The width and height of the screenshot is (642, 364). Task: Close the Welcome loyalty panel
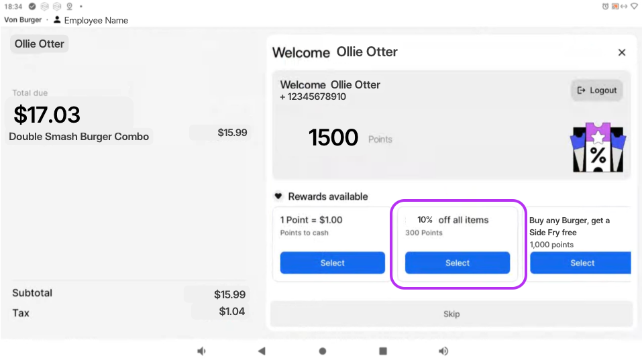click(x=621, y=52)
